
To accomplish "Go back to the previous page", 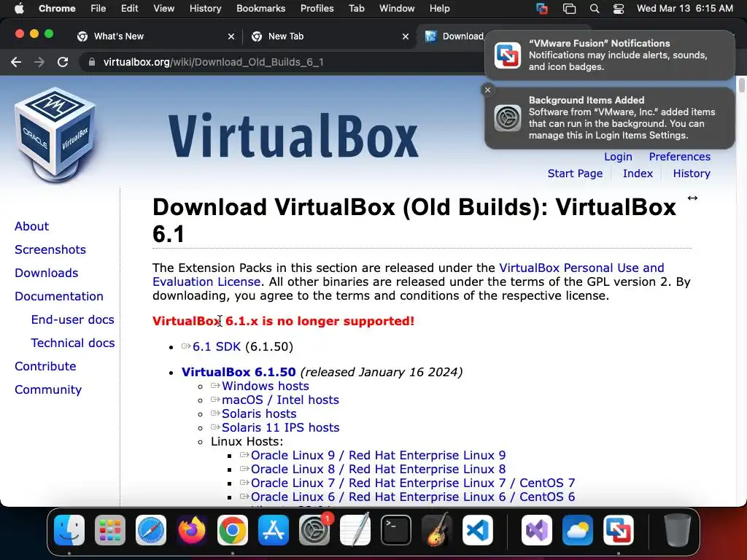I will [x=16, y=62].
